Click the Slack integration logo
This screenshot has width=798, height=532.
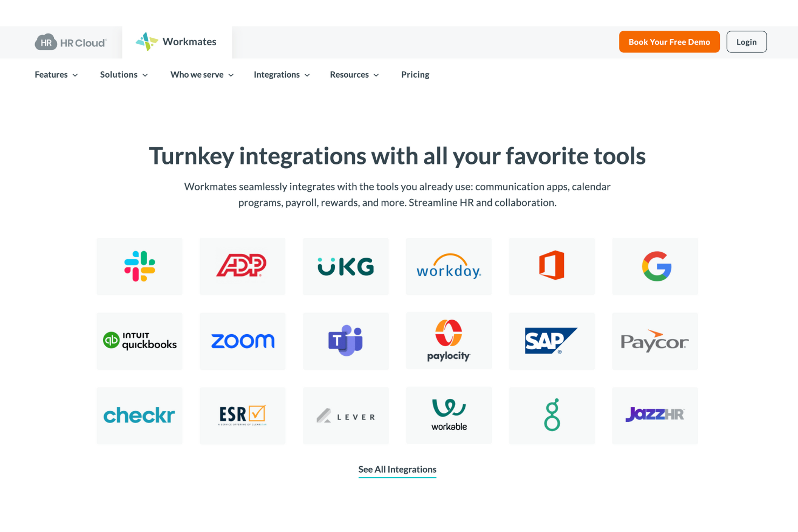[139, 266]
